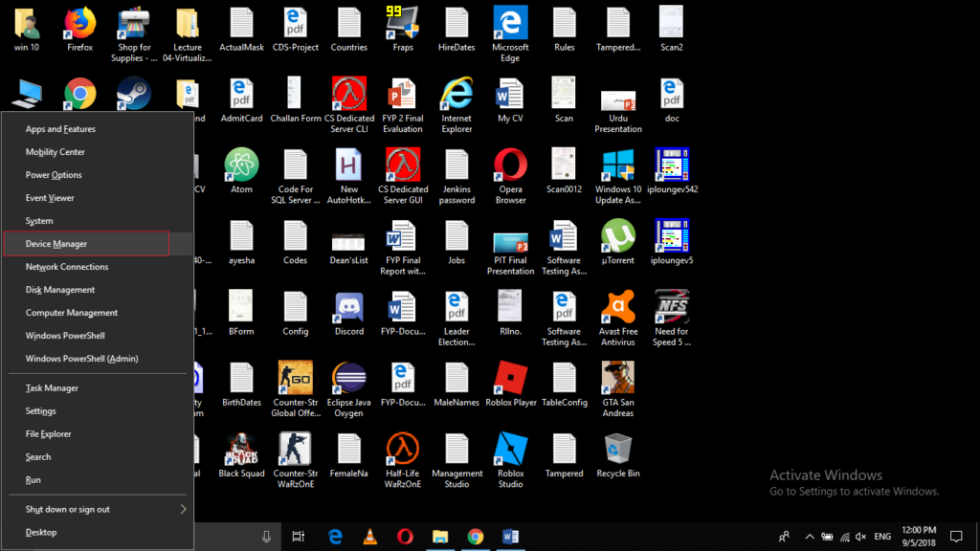This screenshot has height=551, width=980.
Task: Open the taskbar clock and date
Action: (919, 537)
